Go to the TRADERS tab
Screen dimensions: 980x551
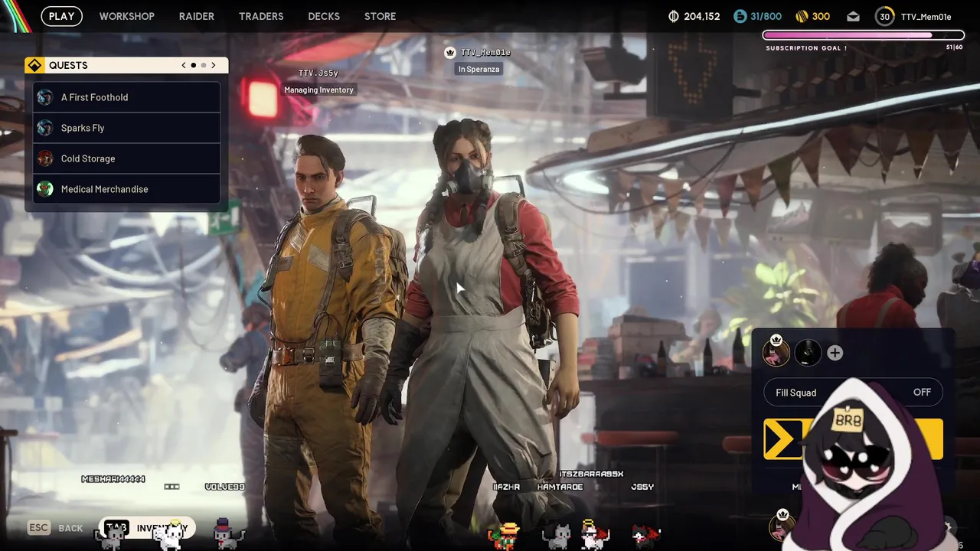pyautogui.click(x=261, y=16)
